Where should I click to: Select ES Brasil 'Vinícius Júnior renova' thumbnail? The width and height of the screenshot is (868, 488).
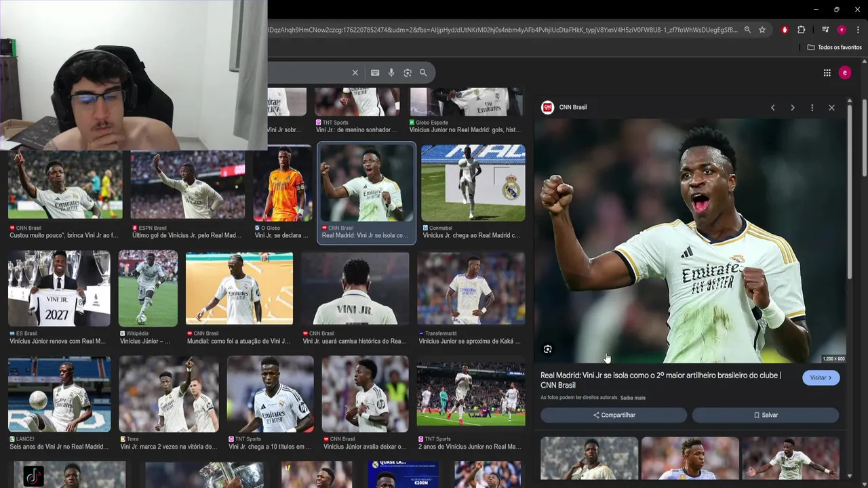[59, 288]
